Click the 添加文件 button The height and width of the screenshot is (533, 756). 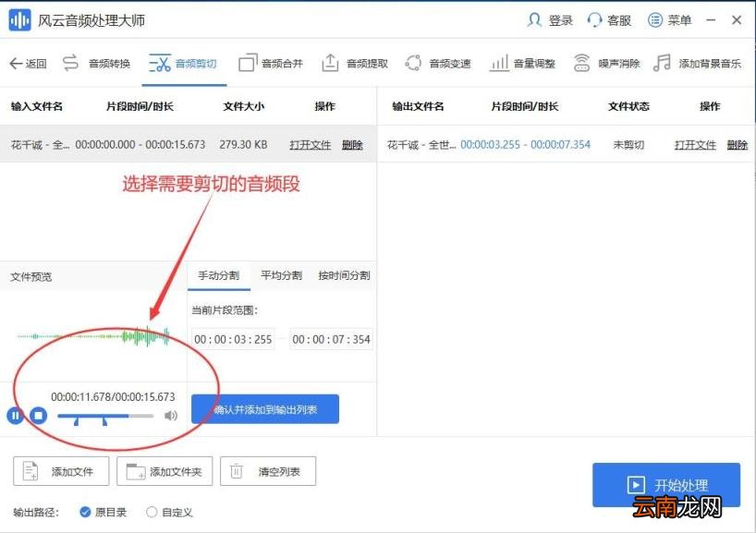[x=61, y=471]
